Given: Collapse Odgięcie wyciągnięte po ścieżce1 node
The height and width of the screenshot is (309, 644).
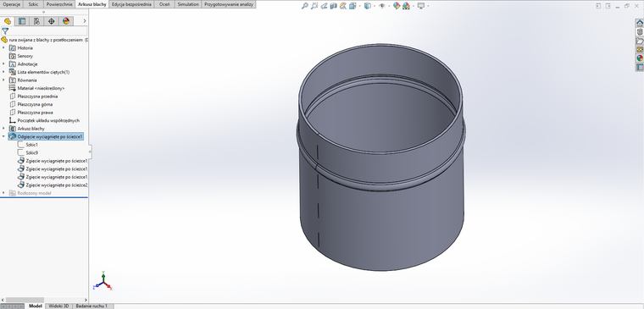Looking at the screenshot, I should (3, 136).
